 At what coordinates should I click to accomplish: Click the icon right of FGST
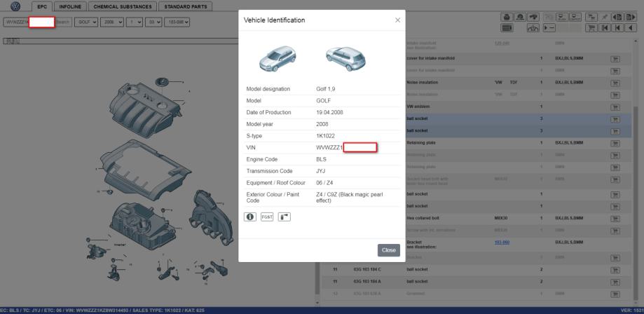(x=285, y=217)
